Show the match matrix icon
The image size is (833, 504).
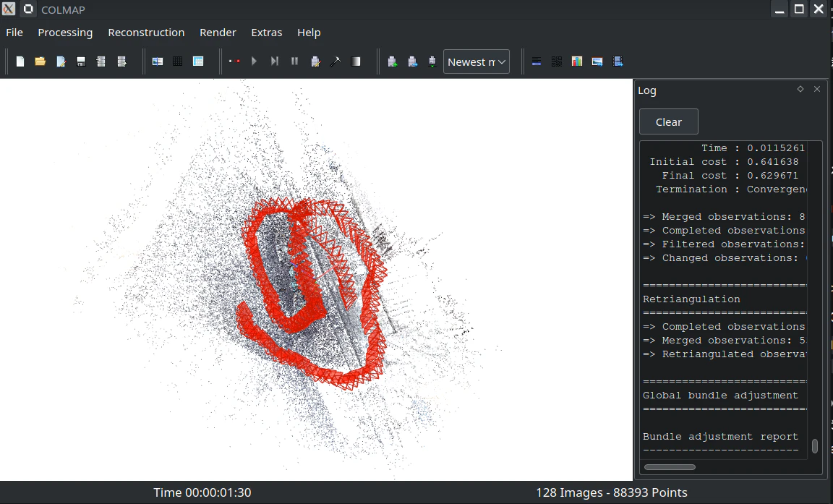(x=557, y=61)
